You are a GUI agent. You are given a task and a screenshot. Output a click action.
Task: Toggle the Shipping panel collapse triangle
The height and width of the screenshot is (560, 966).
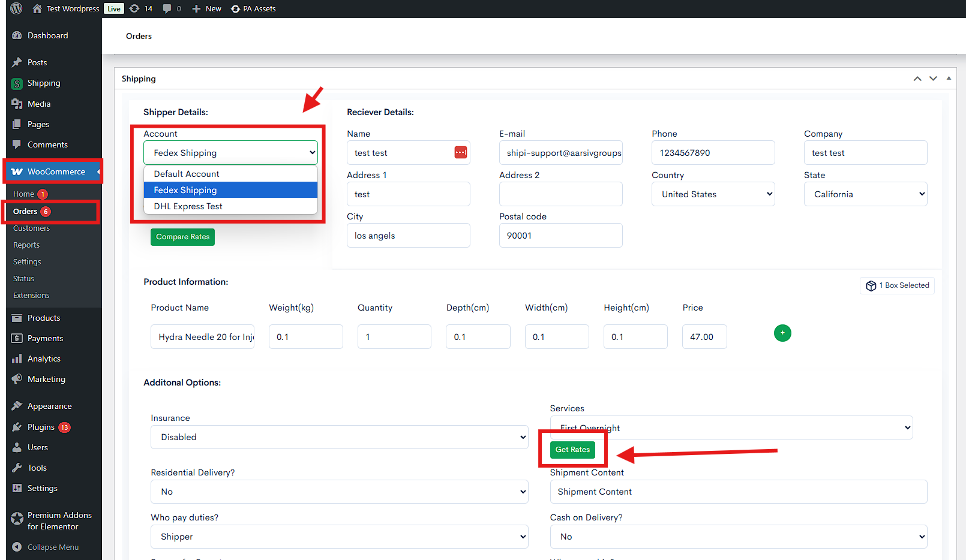(x=949, y=78)
